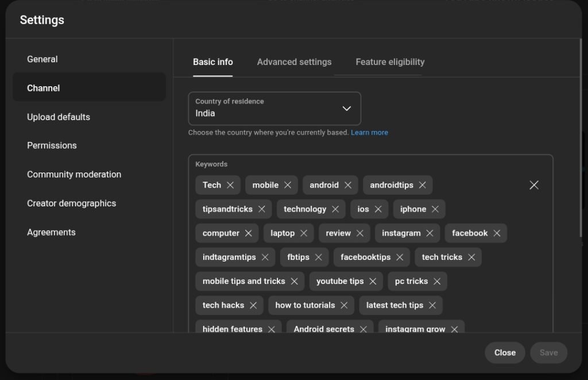
Task: Remove the "iphone" keyword chip
Action: coord(435,209)
